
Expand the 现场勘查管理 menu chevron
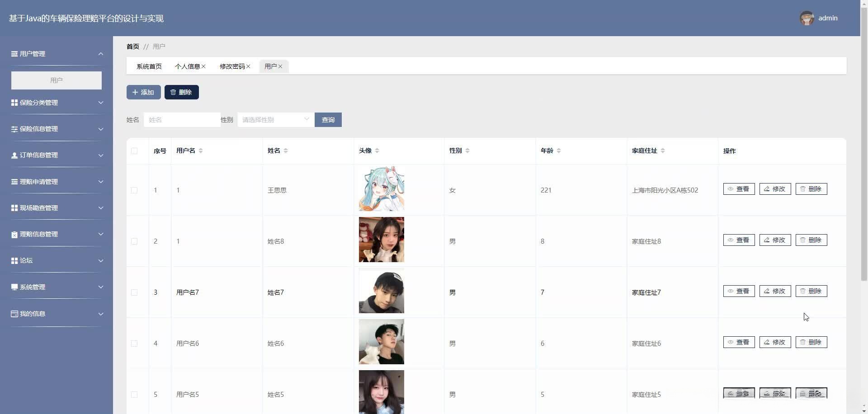point(101,208)
